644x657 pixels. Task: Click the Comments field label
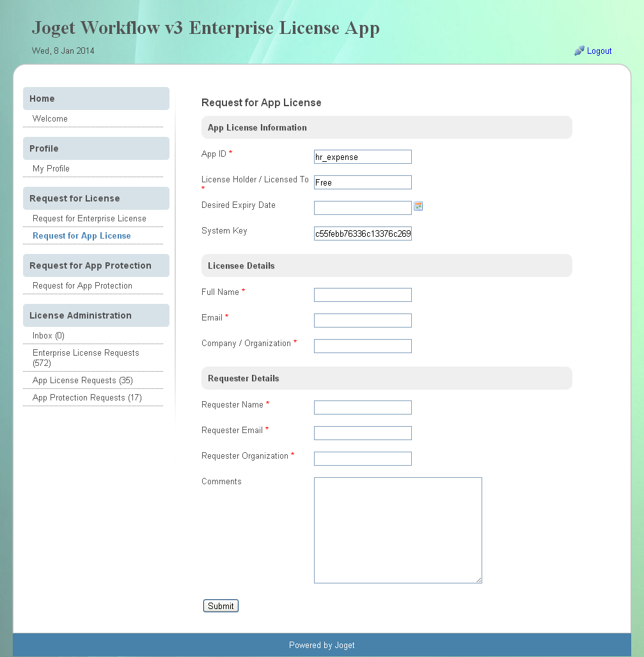221,481
